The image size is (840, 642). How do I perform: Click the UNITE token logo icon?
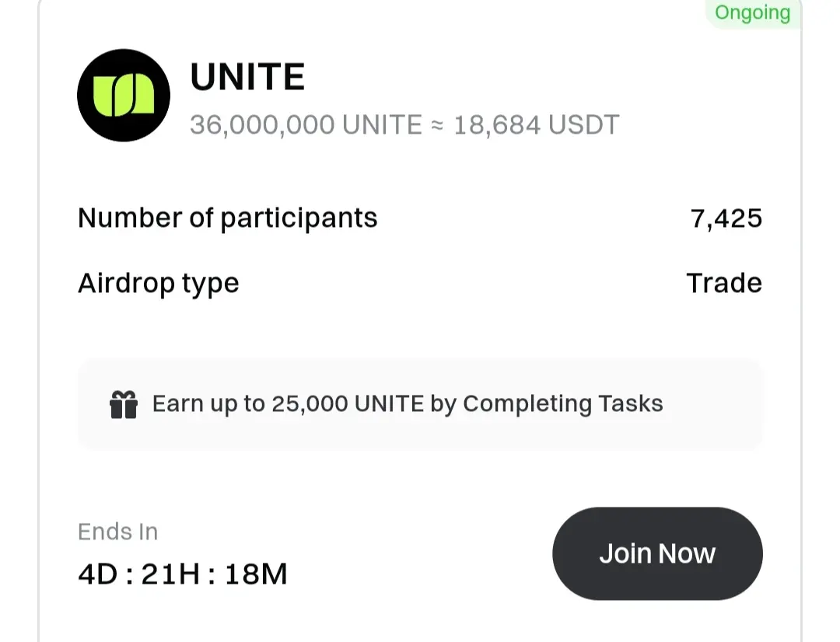(x=124, y=96)
